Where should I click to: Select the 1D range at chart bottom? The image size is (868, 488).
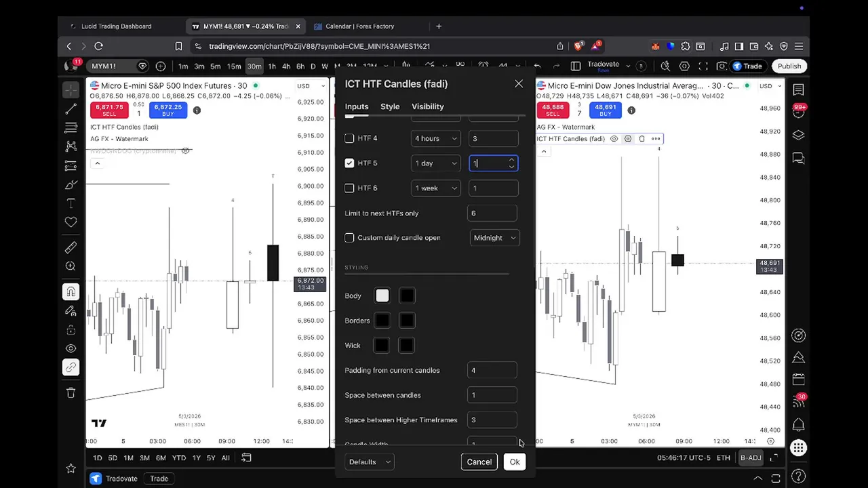[97, 458]
